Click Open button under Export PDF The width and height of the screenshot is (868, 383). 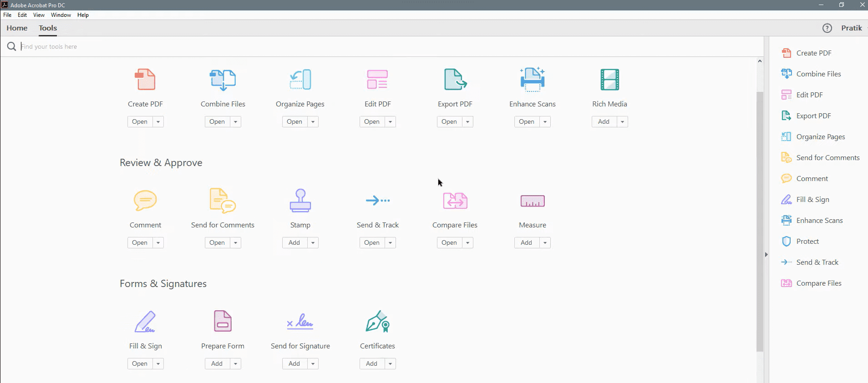449,121
